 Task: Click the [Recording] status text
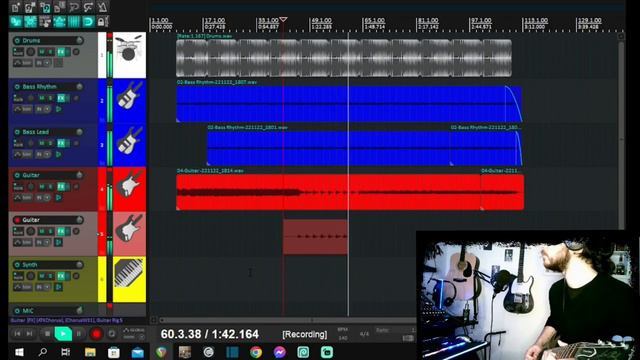point(304,334)
